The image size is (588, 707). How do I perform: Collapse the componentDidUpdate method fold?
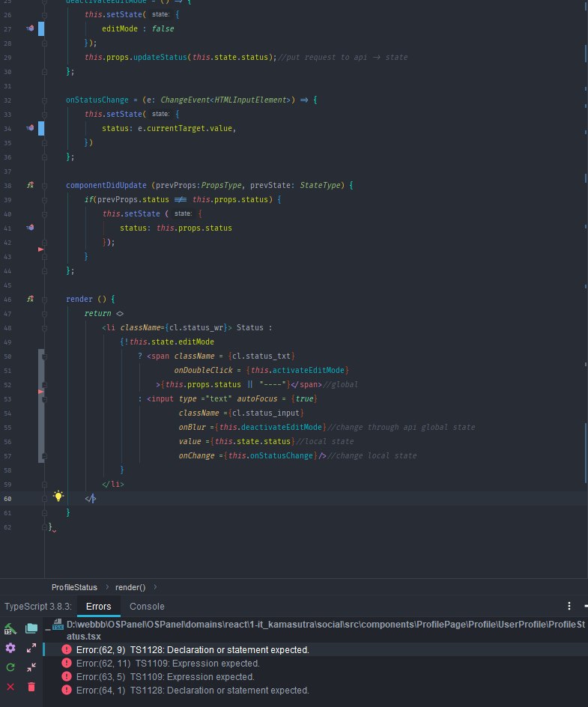click(44, 185)
